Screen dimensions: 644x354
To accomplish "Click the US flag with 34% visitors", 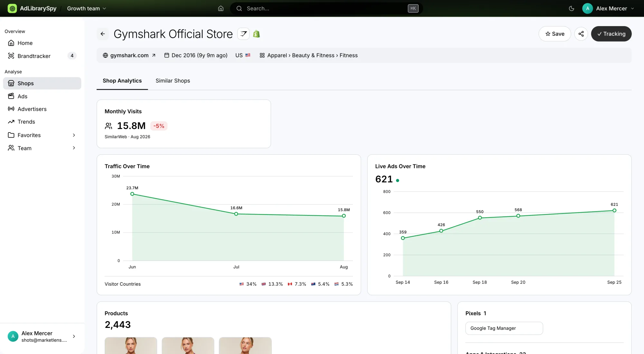I will pyautogui.click(x=241, y=284).
